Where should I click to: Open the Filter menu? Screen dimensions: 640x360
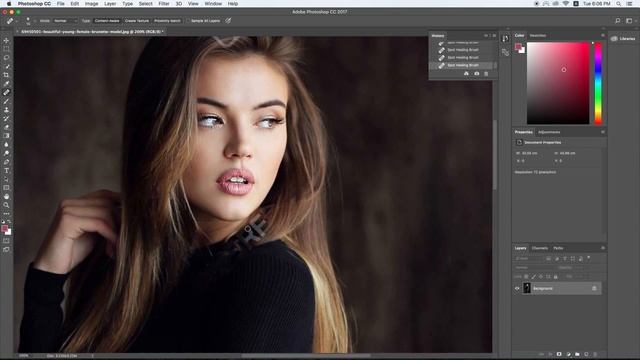(164, 4)
